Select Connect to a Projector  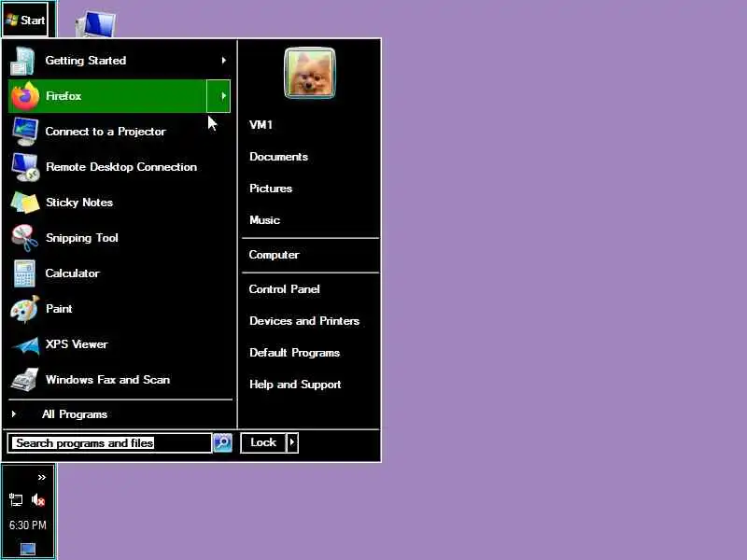(x=120, y=132)
